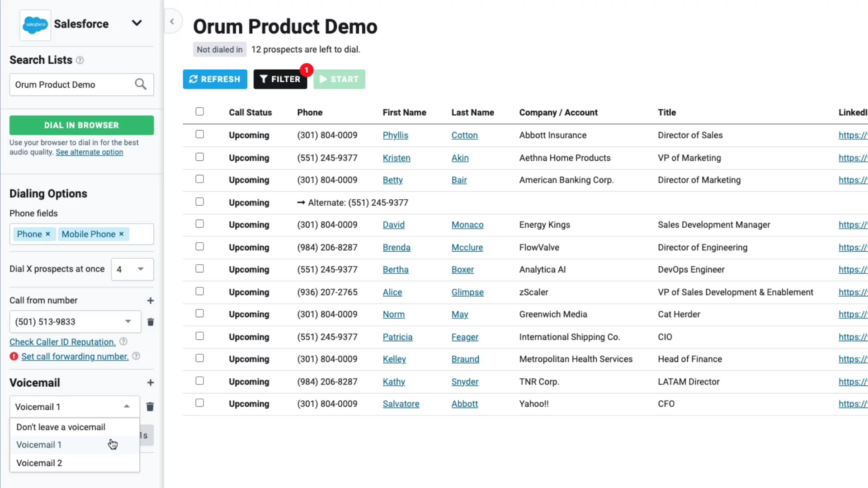This screenshot has width=868, height=488.
Task: Select Don't leave a voicemail option
Action: coord(61,427)
